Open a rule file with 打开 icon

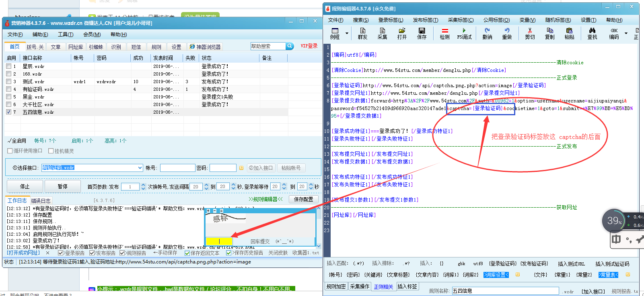point(402,33)
